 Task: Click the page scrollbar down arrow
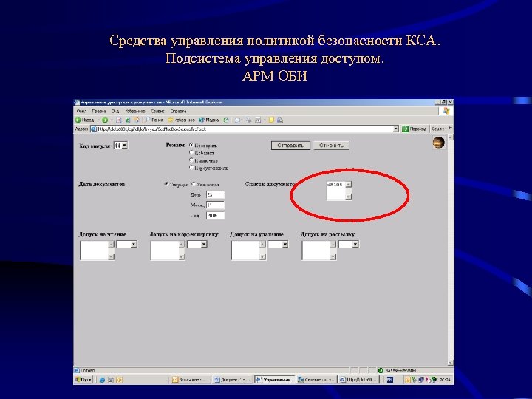[x=451, y=363]
